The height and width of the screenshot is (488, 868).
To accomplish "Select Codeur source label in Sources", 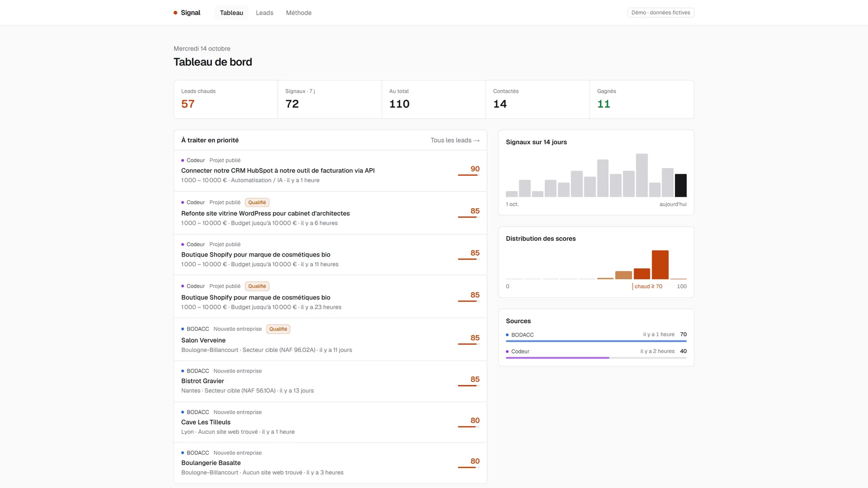I will tap(520, 351).
